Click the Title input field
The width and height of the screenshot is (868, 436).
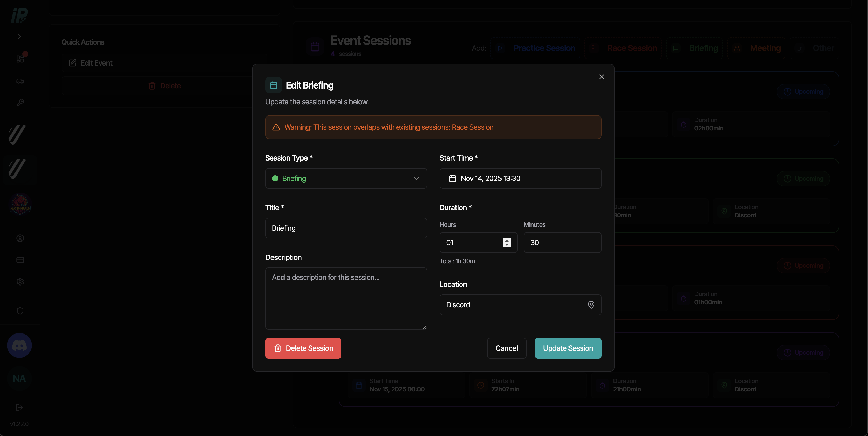tap(346, 228)
